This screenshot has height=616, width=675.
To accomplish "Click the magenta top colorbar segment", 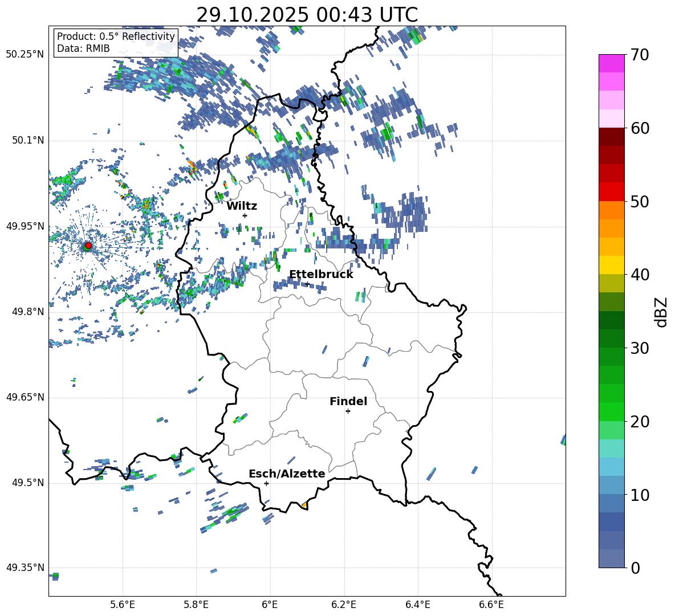I will 612,64.
